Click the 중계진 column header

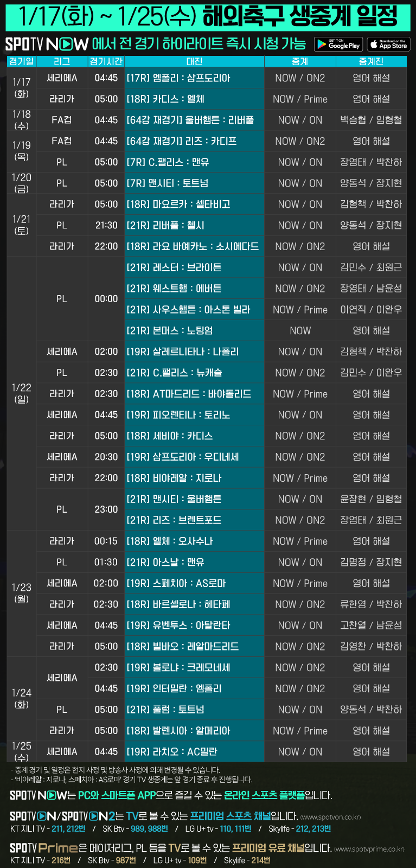pyautogui.click(x=371, y=61)
